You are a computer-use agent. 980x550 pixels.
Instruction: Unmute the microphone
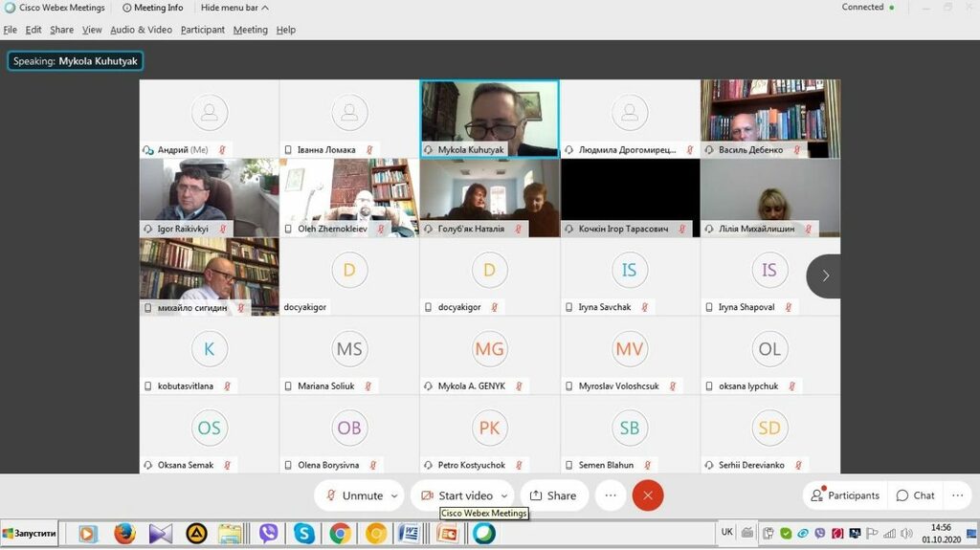pos(353,495)
